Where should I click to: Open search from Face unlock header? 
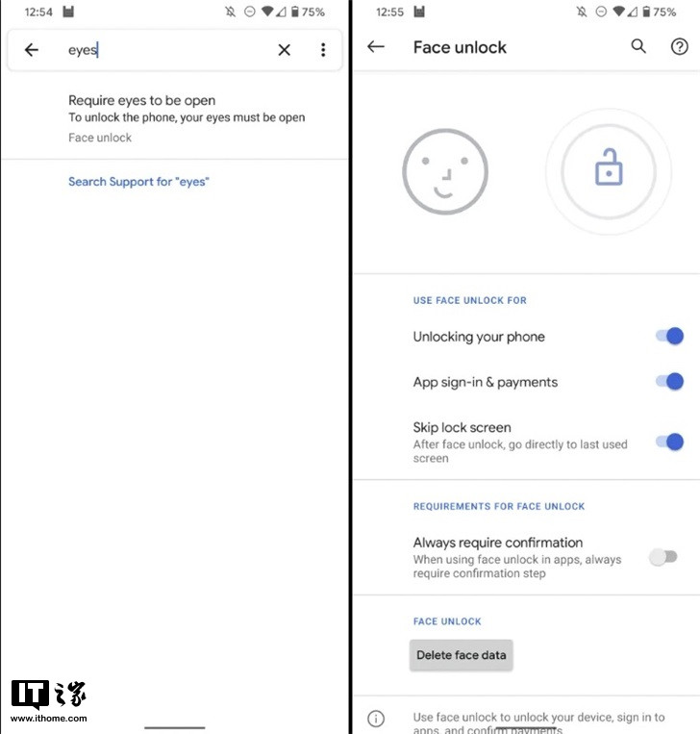coord(638,46)
